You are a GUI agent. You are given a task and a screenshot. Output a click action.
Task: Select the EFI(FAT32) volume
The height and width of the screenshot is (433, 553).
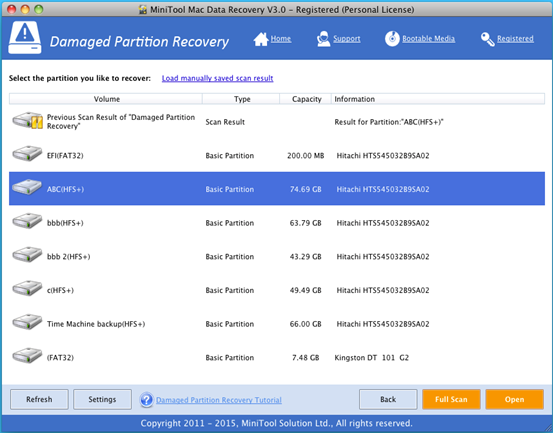[65, 155]
